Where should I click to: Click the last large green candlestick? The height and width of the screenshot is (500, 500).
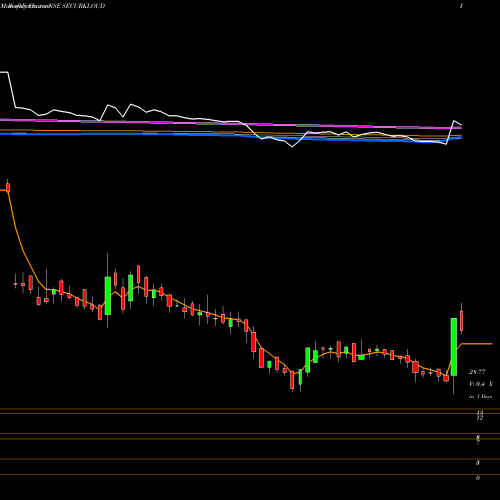(x=454, y=347)
